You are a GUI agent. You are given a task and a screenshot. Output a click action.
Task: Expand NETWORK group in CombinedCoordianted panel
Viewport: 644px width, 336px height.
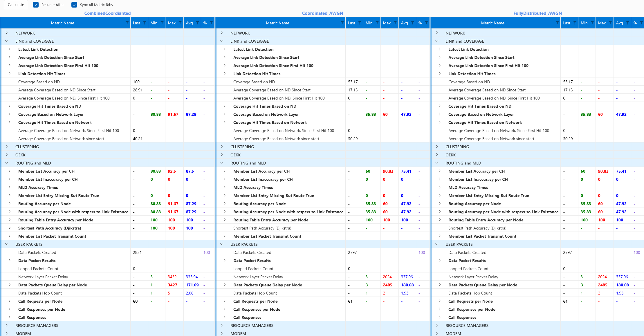7,33
